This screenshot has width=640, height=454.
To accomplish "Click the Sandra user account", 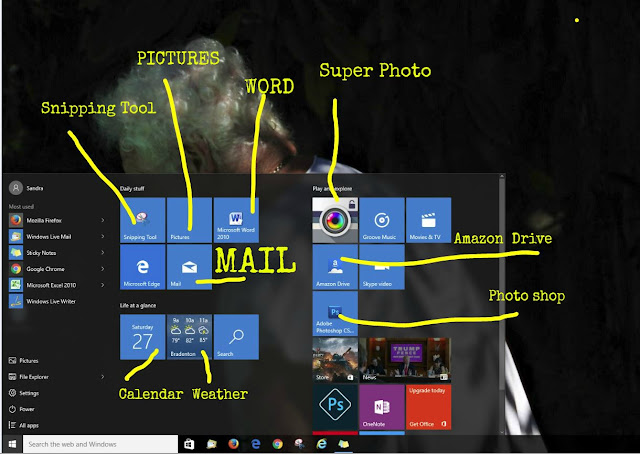I will [x=27, y=188].
